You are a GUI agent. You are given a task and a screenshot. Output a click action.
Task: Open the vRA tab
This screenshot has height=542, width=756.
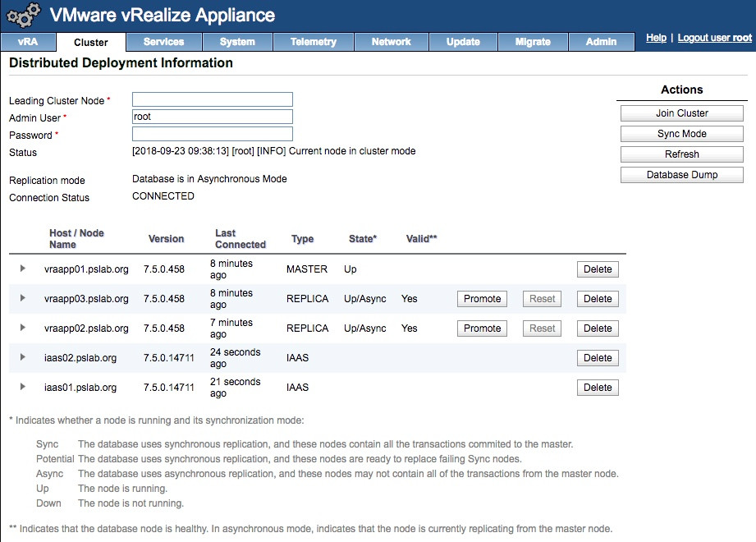(28, 42)
